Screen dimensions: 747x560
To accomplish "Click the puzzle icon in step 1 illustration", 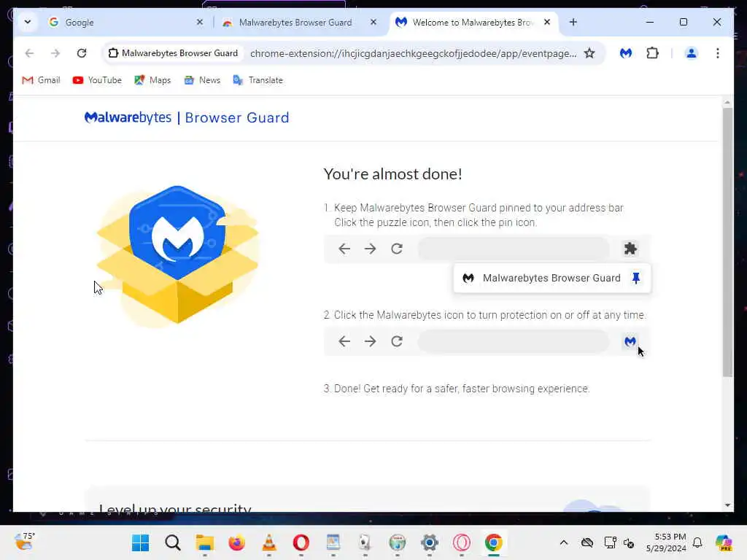I will (x=630, y=249).
